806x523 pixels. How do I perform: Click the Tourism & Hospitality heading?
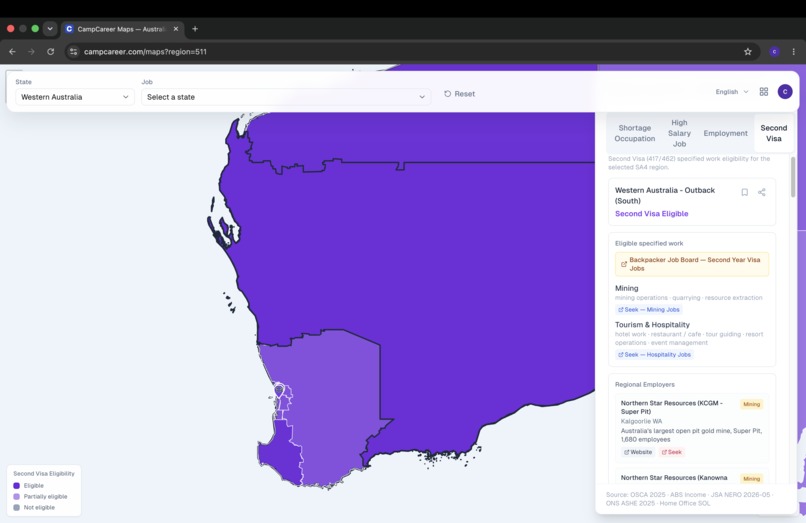(x=652, y=325)
